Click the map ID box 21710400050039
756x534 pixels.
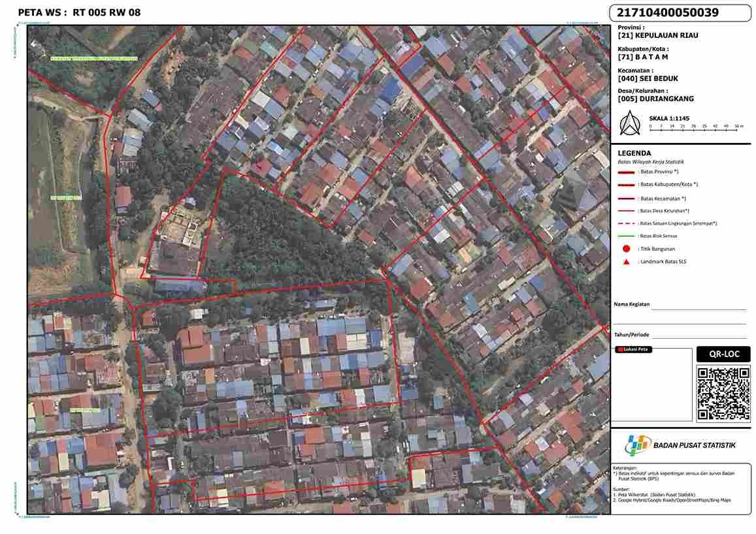[680, 13]
